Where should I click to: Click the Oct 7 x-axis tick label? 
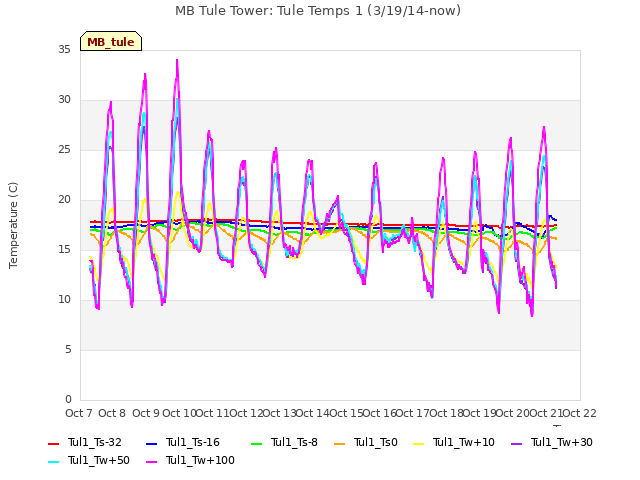coord(79,413)
